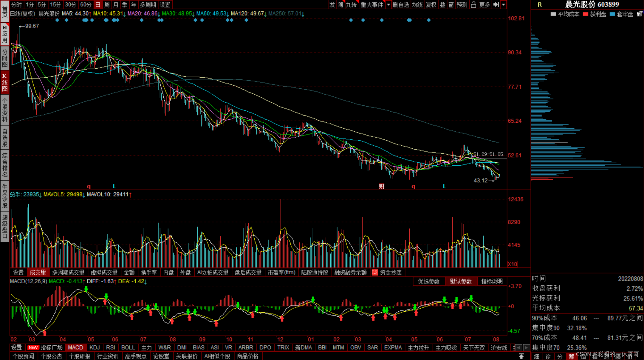Toggle 均线 moving average display

pyautogui.click(x=417, y=4)
